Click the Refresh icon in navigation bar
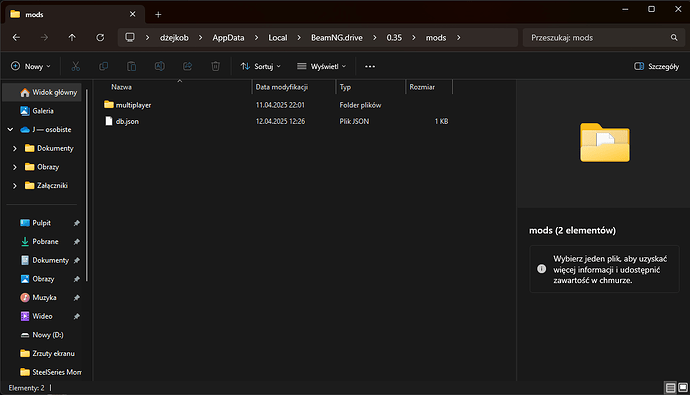The width and height of the screenshot is (690, 395). coord(100,38)
